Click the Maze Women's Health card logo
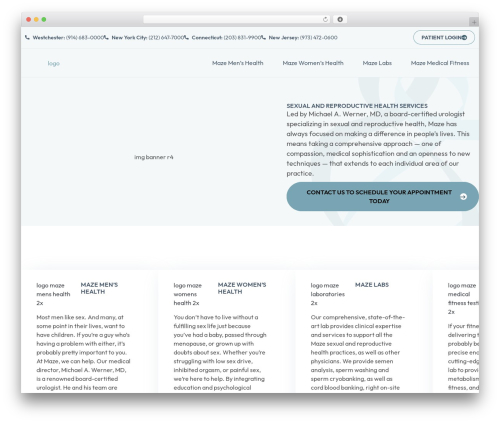The image size is (500, 423). 188,294
